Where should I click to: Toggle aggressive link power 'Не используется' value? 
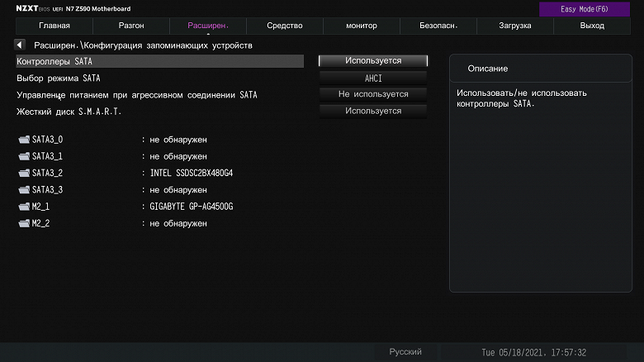[x=373, y=94]
